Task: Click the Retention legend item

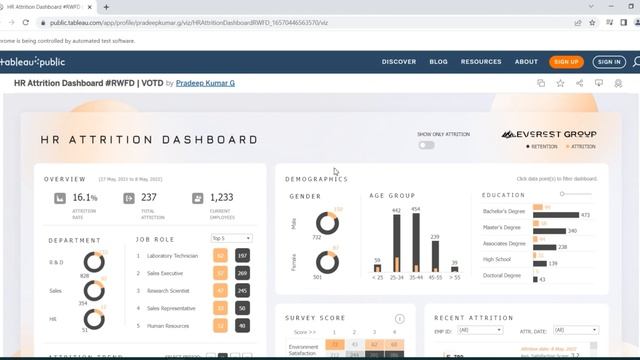Action: [542, 147]
